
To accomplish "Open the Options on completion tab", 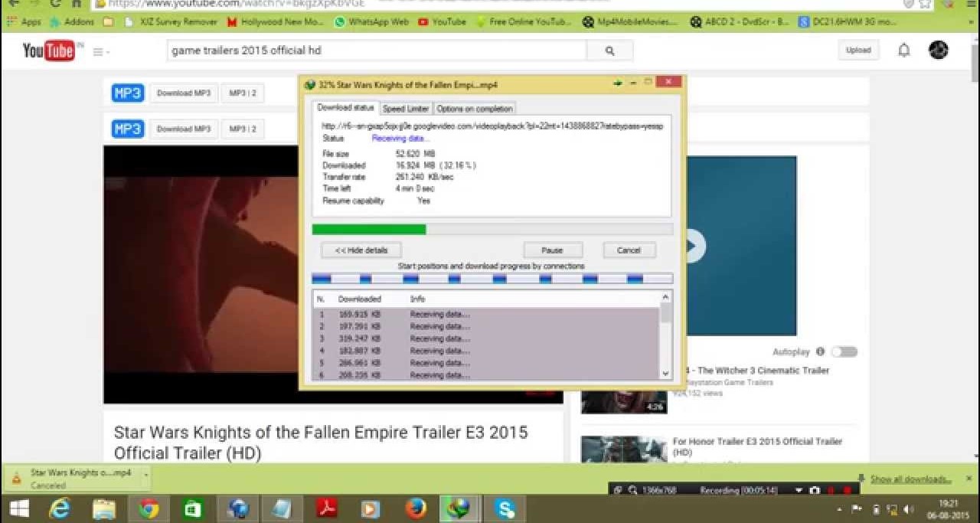I will pyautogui.click(x=474, y=109).
